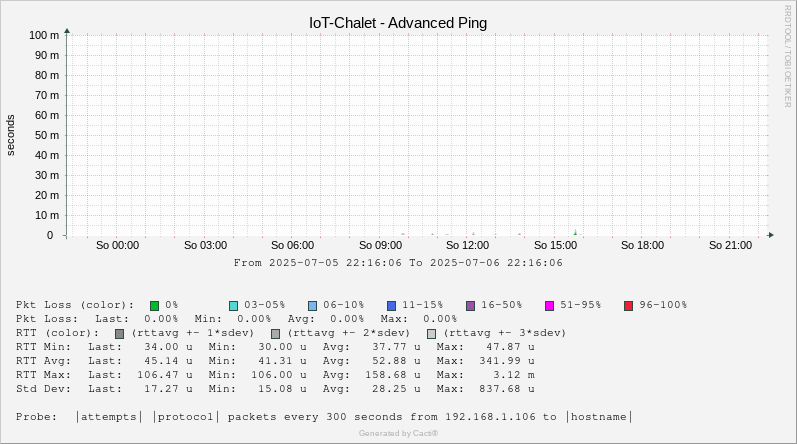This screenshot has width=797, height=444.
Task: Click the small spike near So 15:00
Action: (x=575, y=232)
